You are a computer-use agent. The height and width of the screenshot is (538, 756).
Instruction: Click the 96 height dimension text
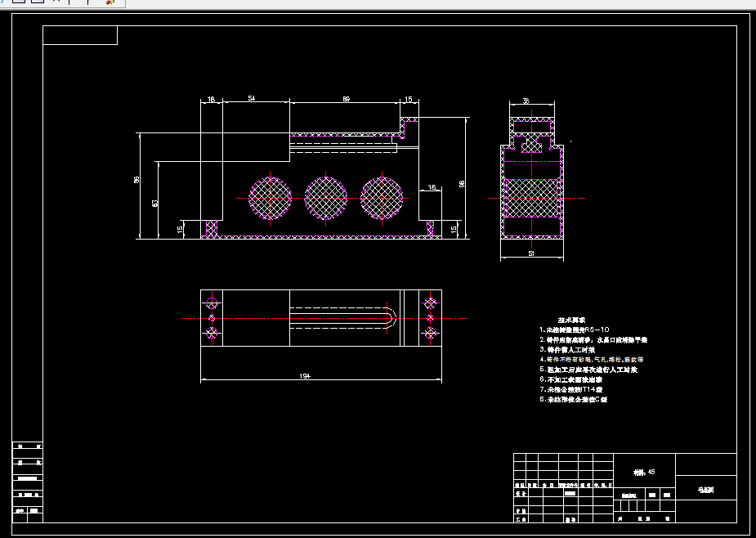point(462,184)
